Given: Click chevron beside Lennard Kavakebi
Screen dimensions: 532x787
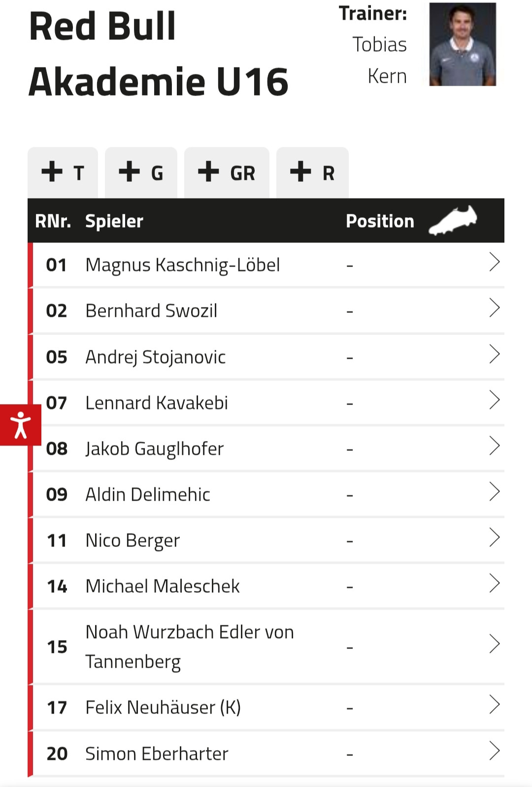Looking at the screenshot, I should point(494,400).
